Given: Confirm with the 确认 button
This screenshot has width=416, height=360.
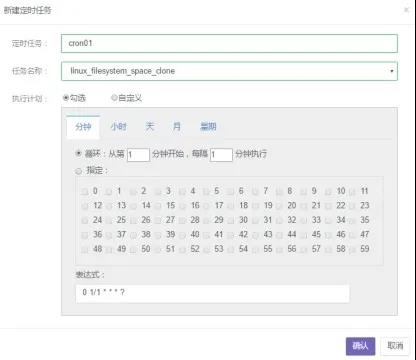Looking at the screenshot, I should pyautogui.click(x=360, y=346).
